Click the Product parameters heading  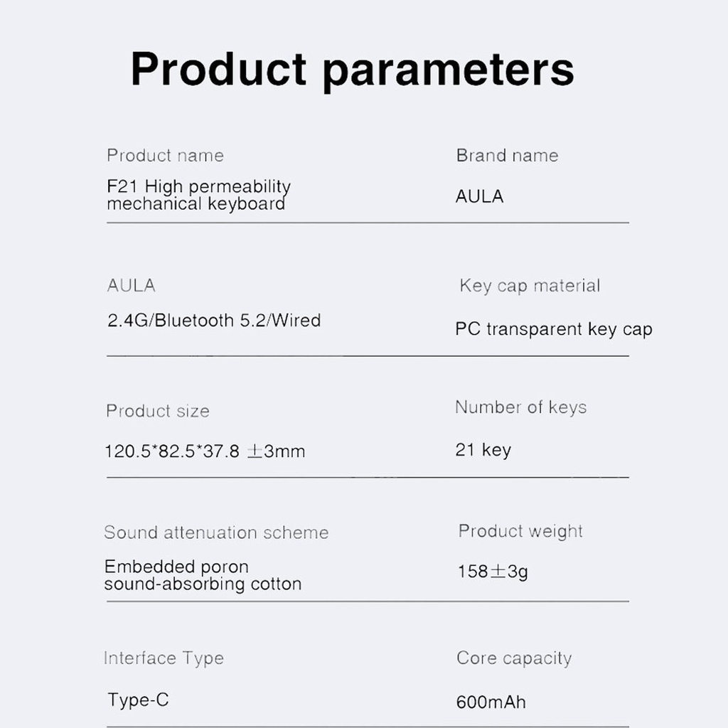353,70
